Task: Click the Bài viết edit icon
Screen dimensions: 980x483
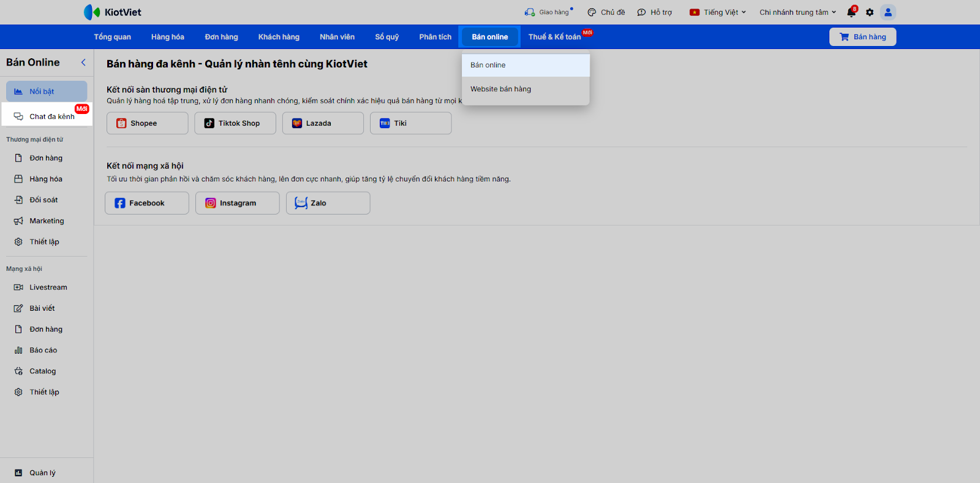Action: click(18, 308)
